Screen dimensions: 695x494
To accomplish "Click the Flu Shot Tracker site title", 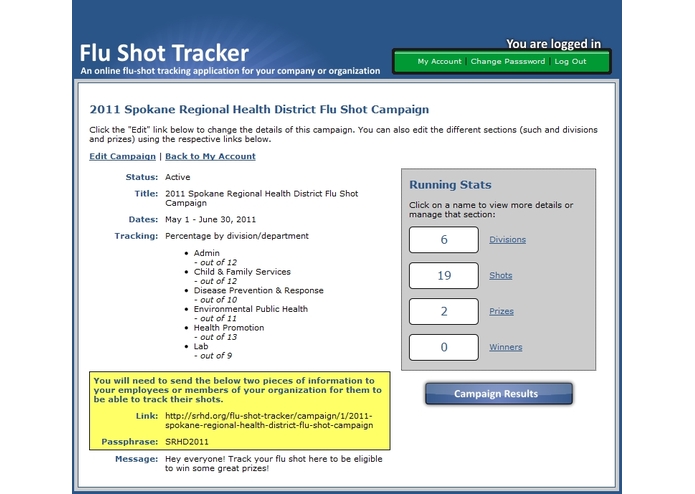I will (164, 53).
